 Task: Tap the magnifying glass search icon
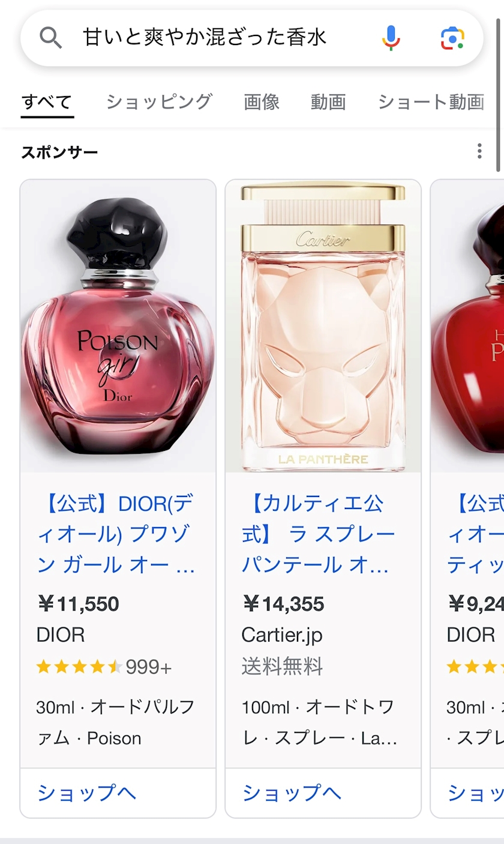coord(51,38)
